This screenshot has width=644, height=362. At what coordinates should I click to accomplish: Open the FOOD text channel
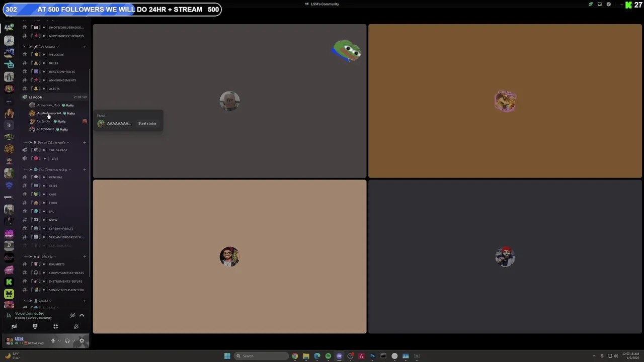[54, 203]
